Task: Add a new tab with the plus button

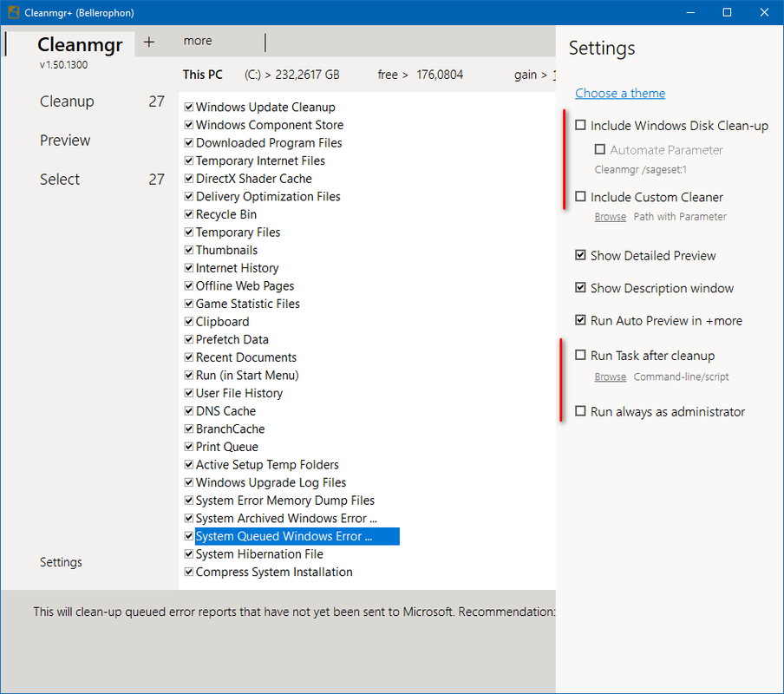Action: click(x=149, y=42)
